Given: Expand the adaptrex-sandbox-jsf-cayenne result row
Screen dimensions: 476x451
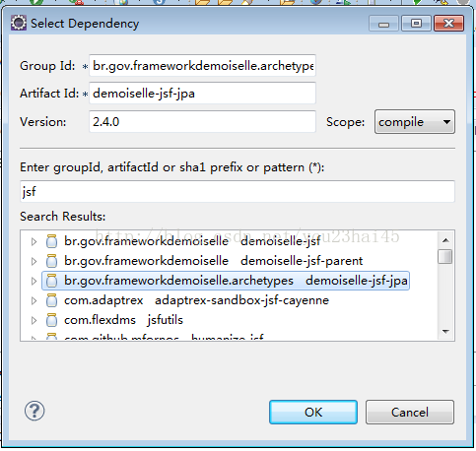Looking at the screenshot, I should click(34, 300).
